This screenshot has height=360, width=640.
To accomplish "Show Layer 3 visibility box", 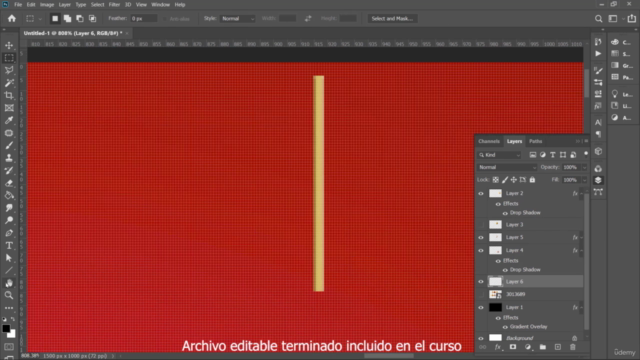I will coord(481,224).
